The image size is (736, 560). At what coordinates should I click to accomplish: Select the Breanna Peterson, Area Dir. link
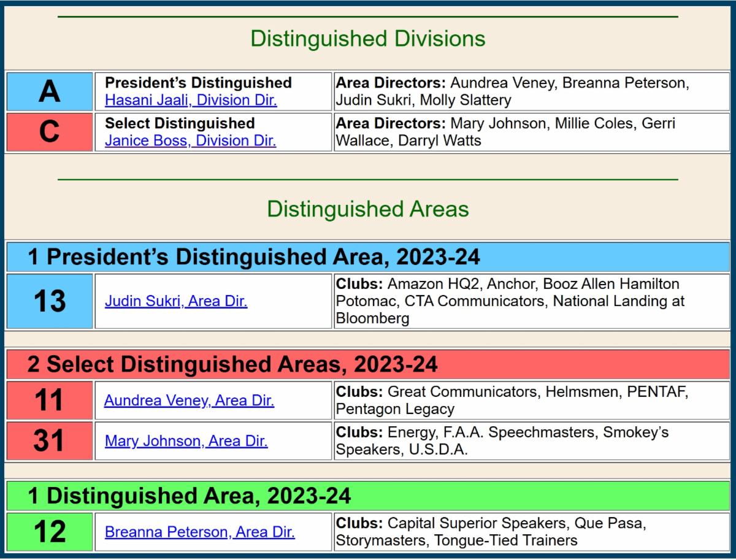(x=199, y=532)
